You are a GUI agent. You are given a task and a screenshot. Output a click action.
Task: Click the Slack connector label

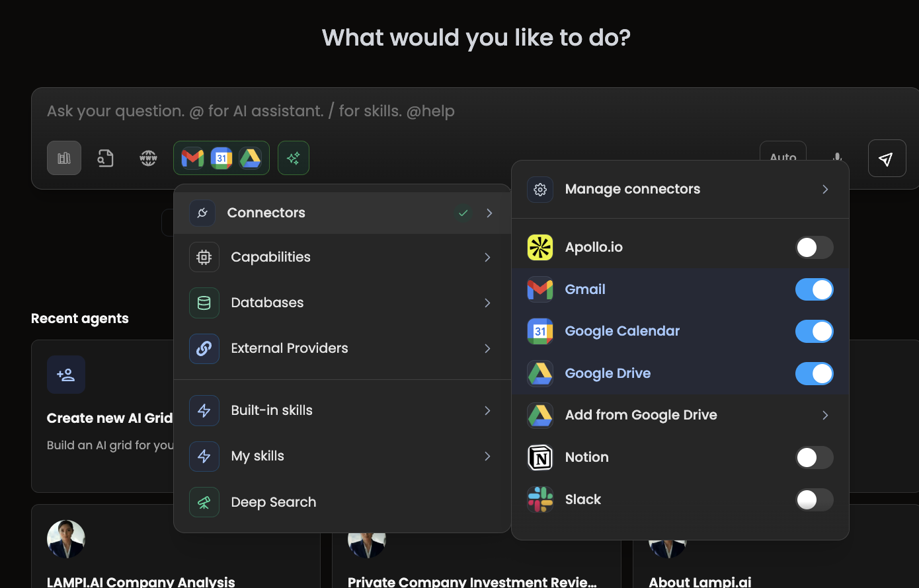pyautogui.click(x=583, y=499)
